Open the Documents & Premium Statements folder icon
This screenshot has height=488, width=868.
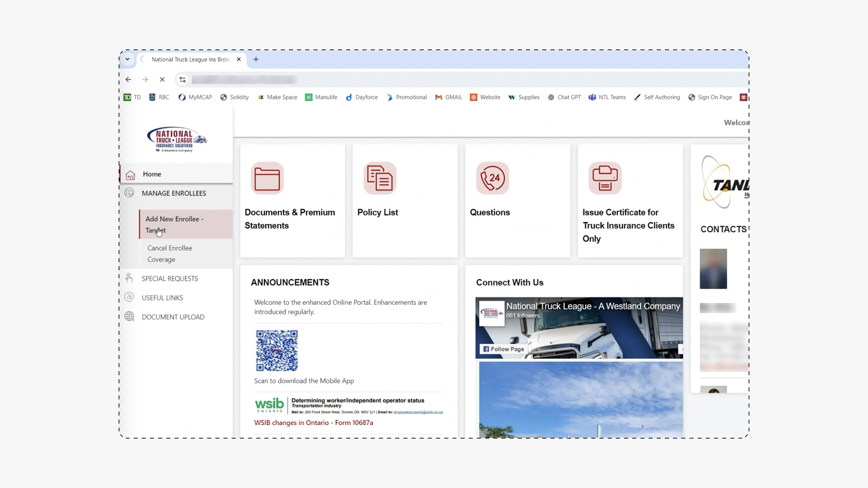(267, 178)
